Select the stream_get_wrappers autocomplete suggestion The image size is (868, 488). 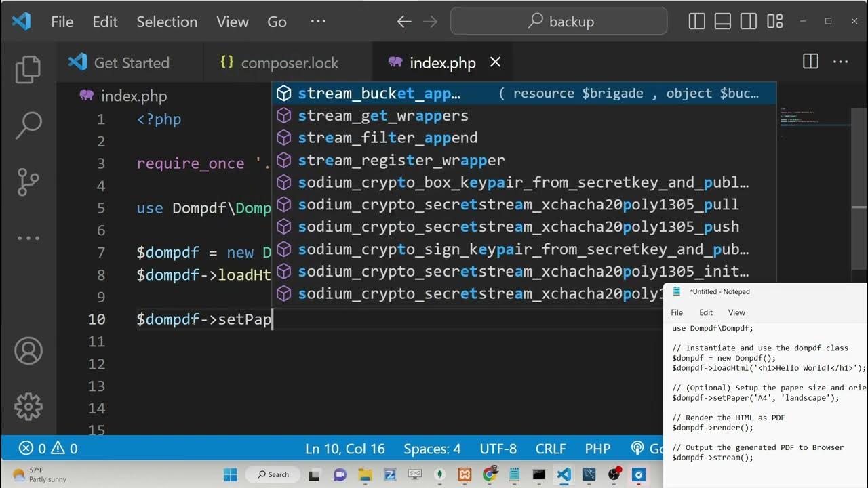point(383,116)
